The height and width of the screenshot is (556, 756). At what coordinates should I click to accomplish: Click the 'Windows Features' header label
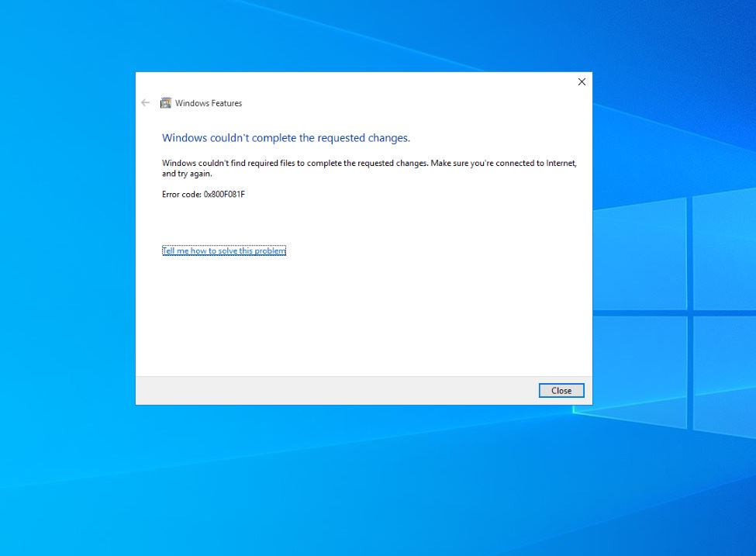[209, 102]
